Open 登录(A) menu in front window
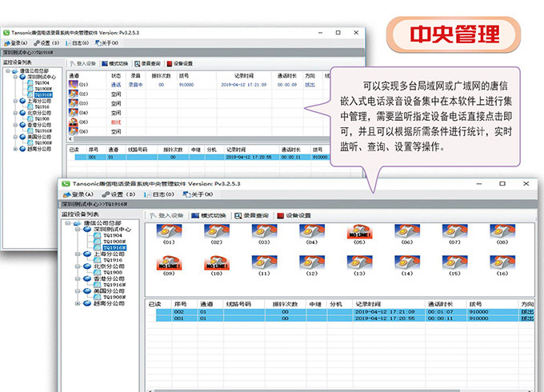544x392 pixels. point(78,194)
